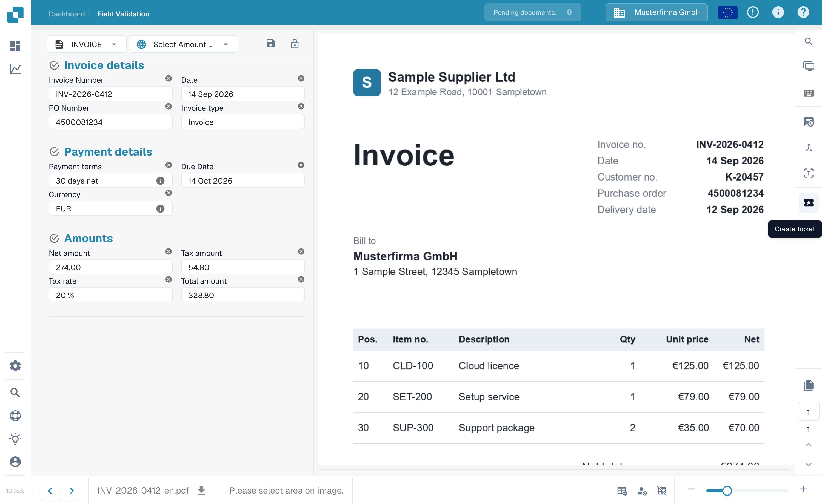Screen dimensions: 822x504
Task: Toggle the Payment details section check
Action: point(54,152)
